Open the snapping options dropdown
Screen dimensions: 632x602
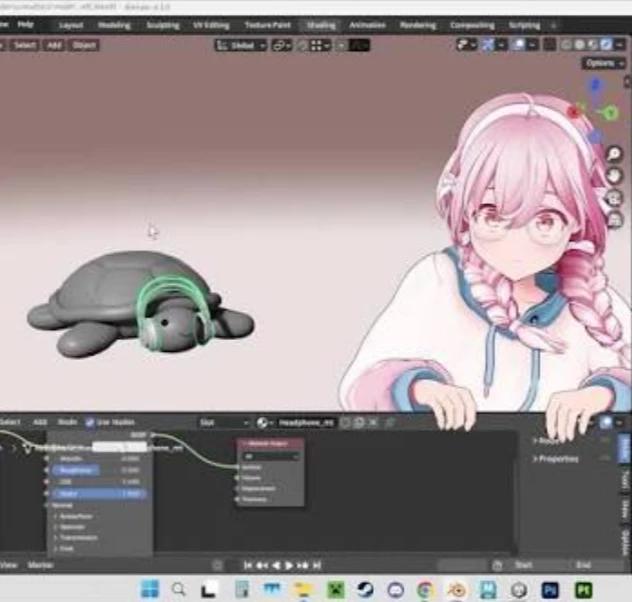(x=321, y=46)
